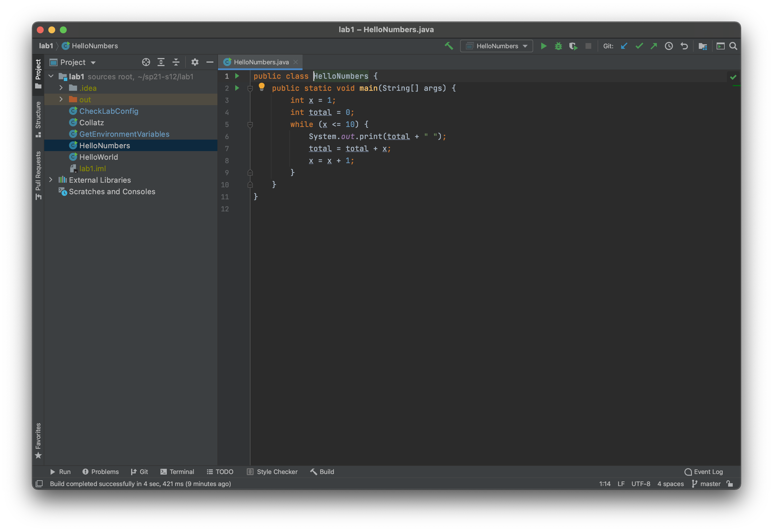The image size is (773, 532).
Task: Open the Terminal tool window tab
Action: point(178,472)
